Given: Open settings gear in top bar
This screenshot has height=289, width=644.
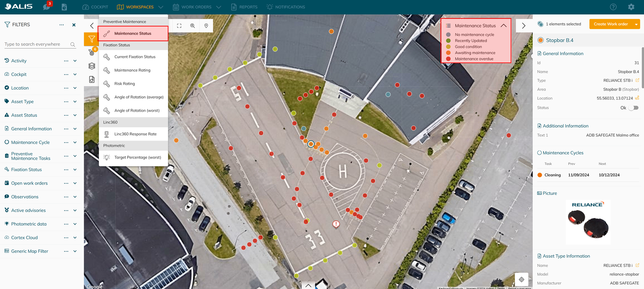Looking at the screenshot, I should click(631, 7).
